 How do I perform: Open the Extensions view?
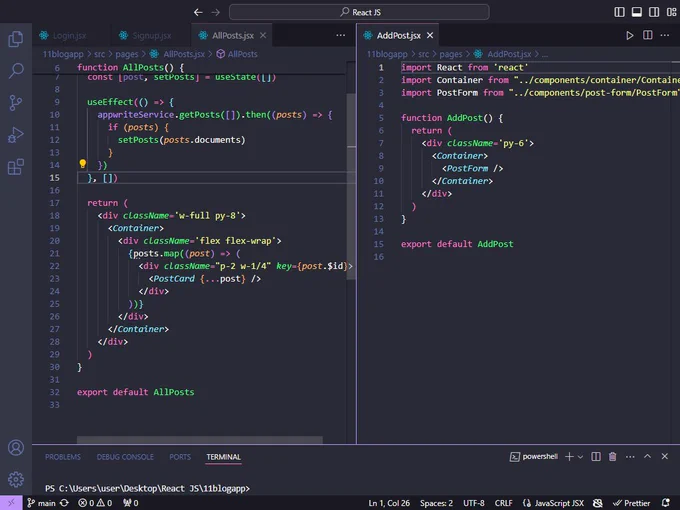tap(16, 167)
